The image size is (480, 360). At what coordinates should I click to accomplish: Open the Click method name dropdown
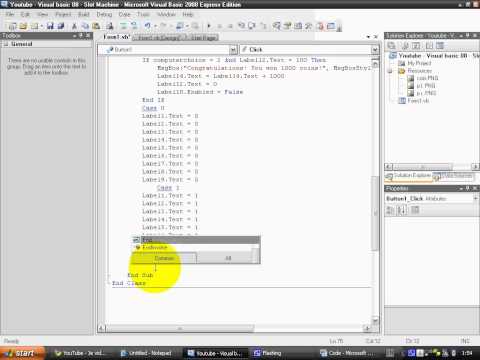pyautogui.click(x=375, y=50)
